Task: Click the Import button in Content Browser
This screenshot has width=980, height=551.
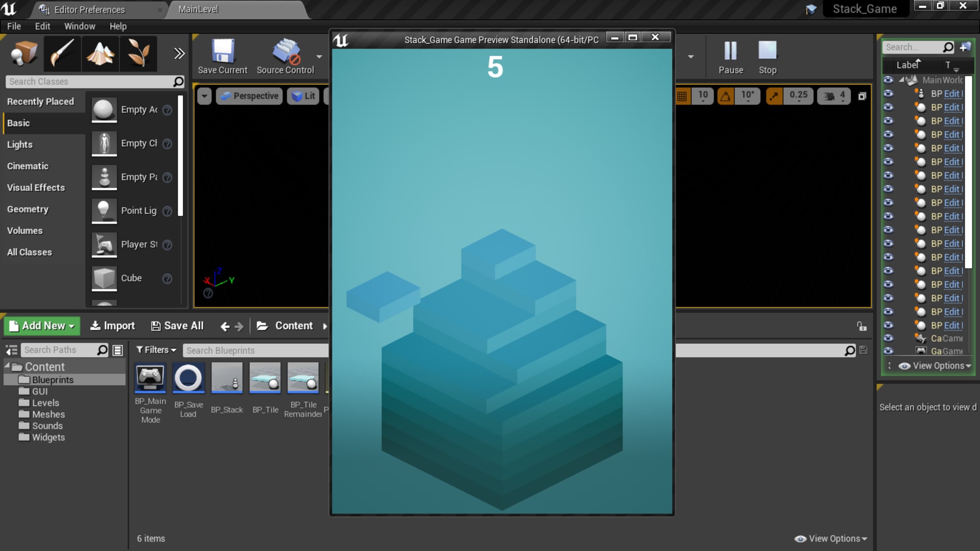Action: coord(112,325)
